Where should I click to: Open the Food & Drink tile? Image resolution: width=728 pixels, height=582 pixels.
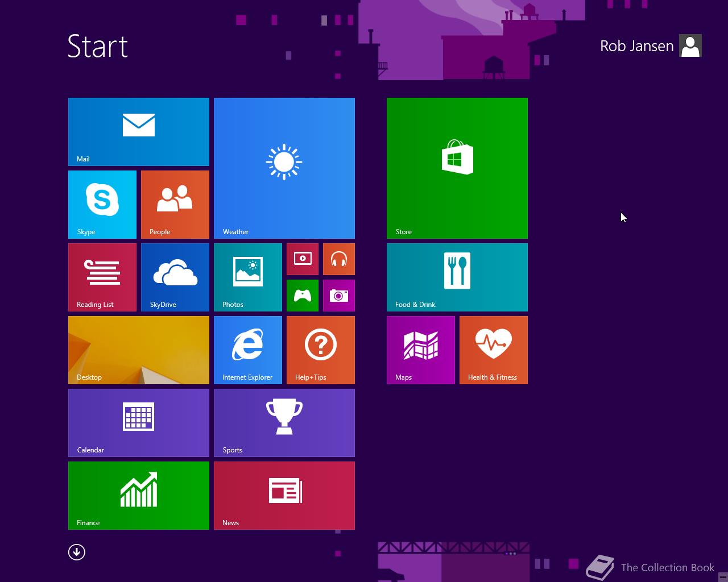[x=457, y=277]
